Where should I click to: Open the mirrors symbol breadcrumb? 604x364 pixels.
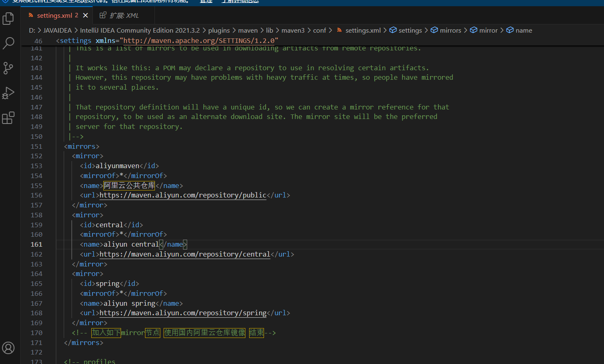[x=446, y=30]
